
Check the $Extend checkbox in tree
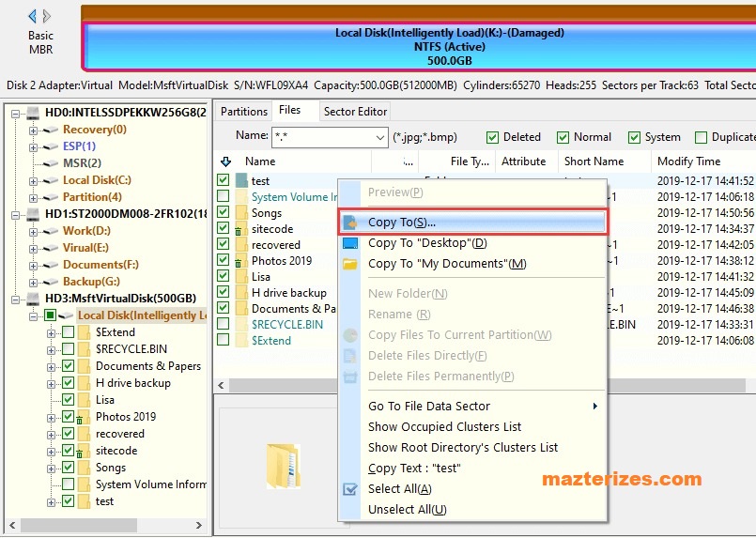pyautogui.click(x=68, y=331)
